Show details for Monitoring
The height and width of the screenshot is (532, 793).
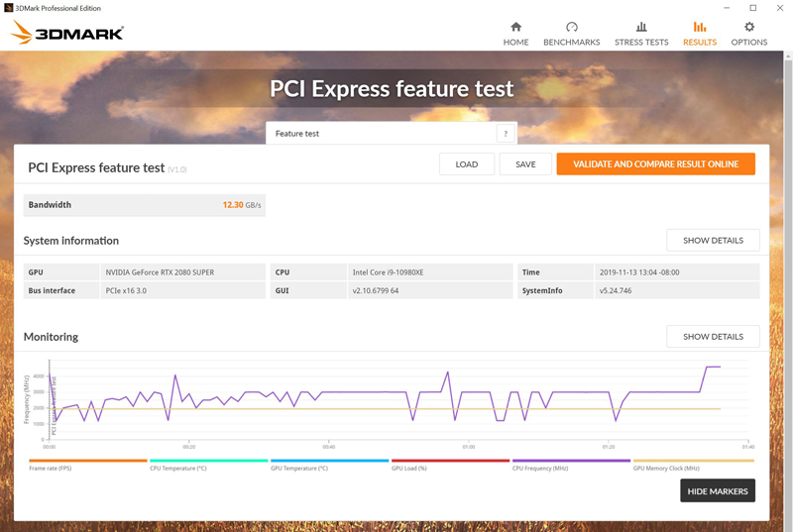click(713, 337)
